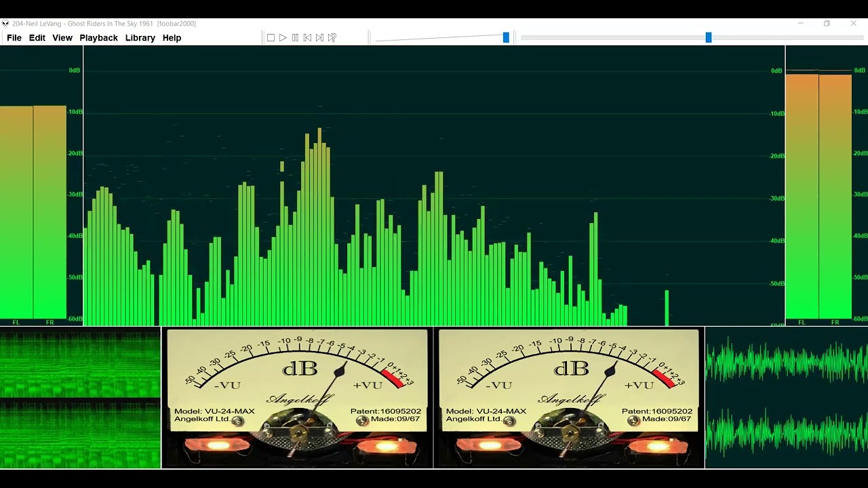This screenshot has width=868, height=488.
Task: Open the File menu
Action: point(14,38)
